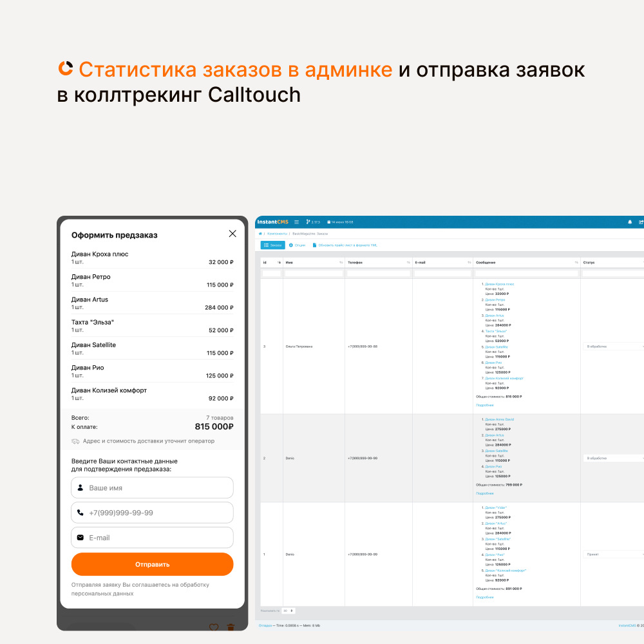Image resolution: width=644 pixels, height=644 pixels.
Task: Close the preorder dialog with the X
Action: pos(232,234)
